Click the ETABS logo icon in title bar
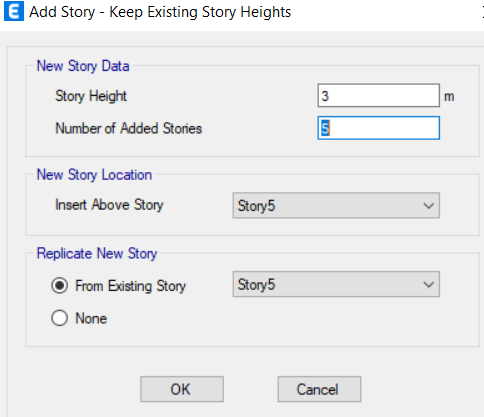484x417 pixels. point(14,12)
